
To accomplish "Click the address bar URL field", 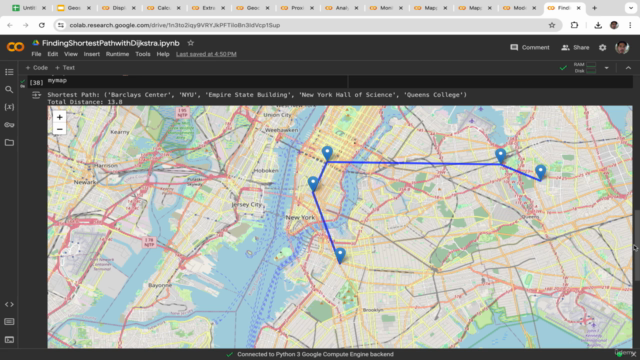I will click(306, 25).
